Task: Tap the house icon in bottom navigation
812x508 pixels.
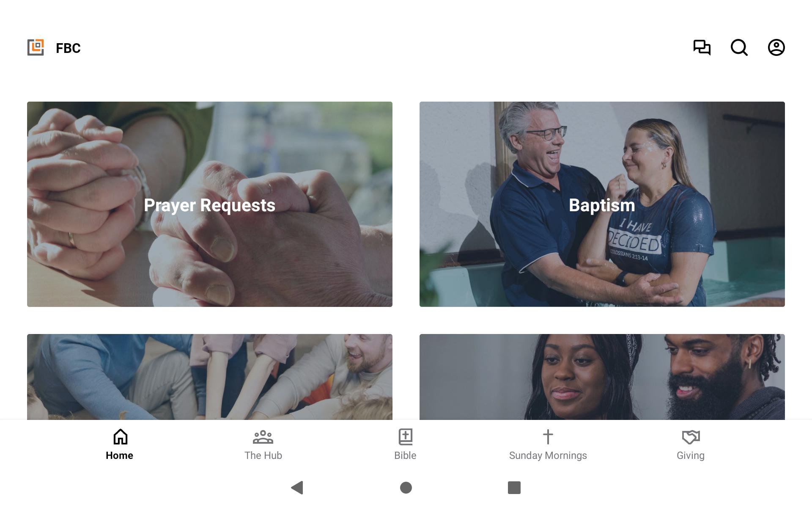Action: [120, 437]
